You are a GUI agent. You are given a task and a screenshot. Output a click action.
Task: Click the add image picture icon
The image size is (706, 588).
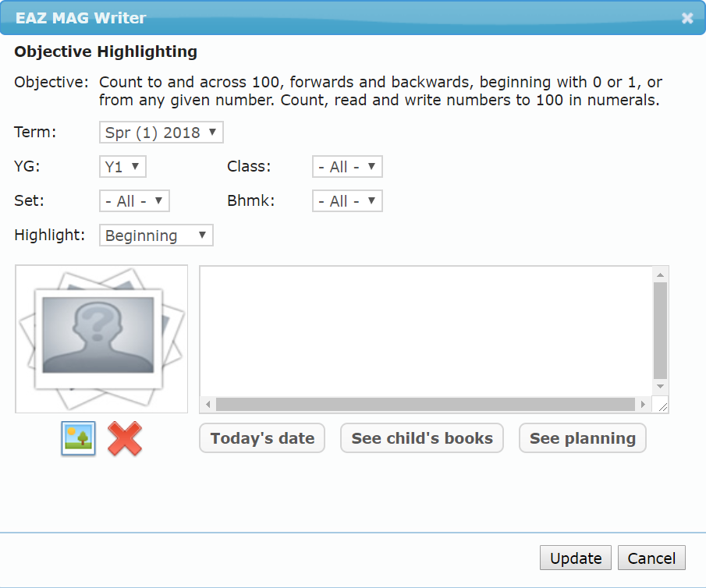pyautogui.click(x=78, y=438)
